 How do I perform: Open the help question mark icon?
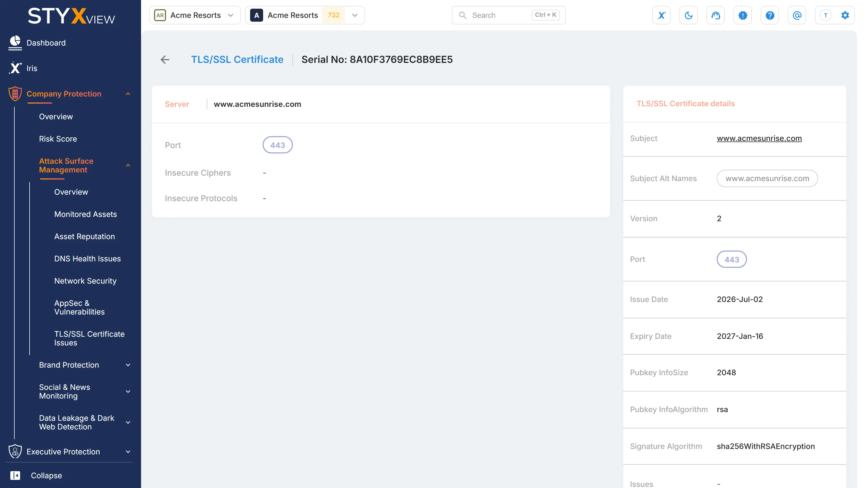(x=770, y=15)
